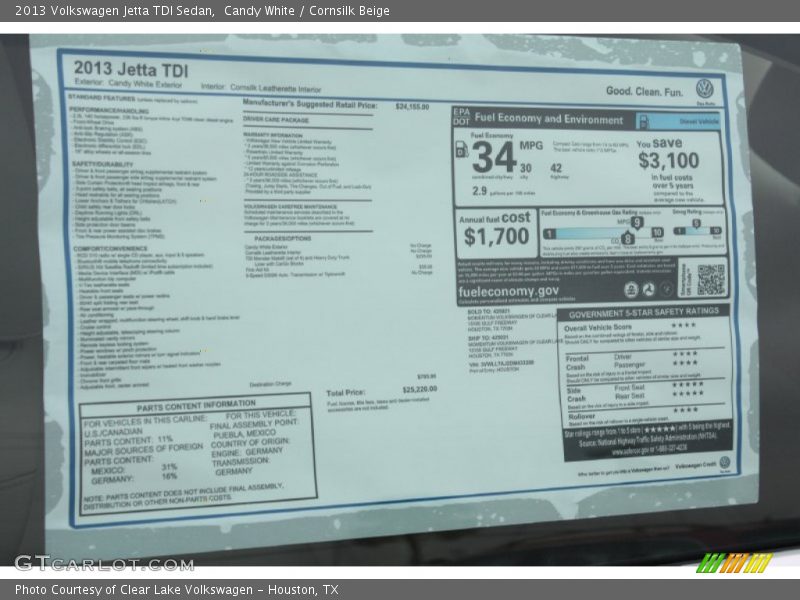
Task: Click the "Photo Courtesy of Clear Lake Volkswagen" caption
Action: point(134,590)
